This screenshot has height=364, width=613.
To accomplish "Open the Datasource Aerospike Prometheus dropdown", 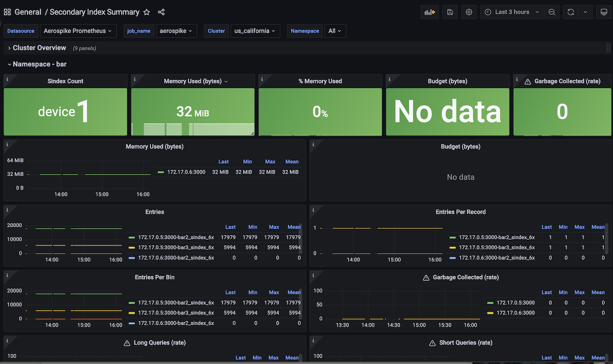I will 78,31.
